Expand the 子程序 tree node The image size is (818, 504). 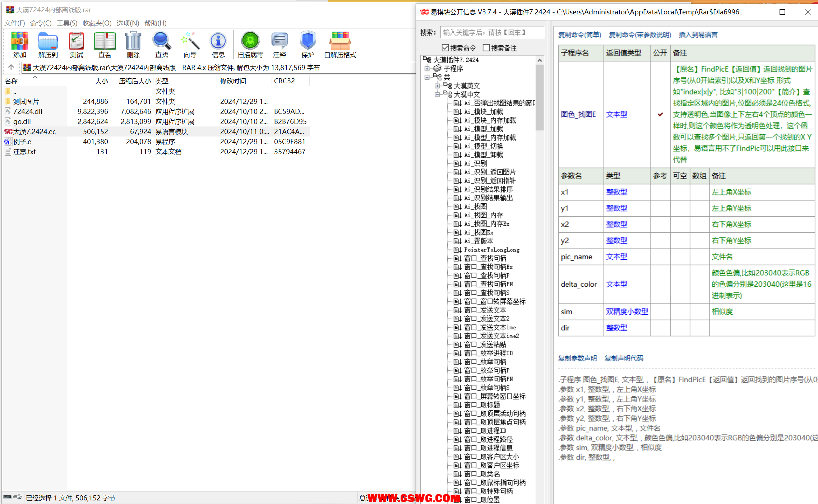[427, 68]
